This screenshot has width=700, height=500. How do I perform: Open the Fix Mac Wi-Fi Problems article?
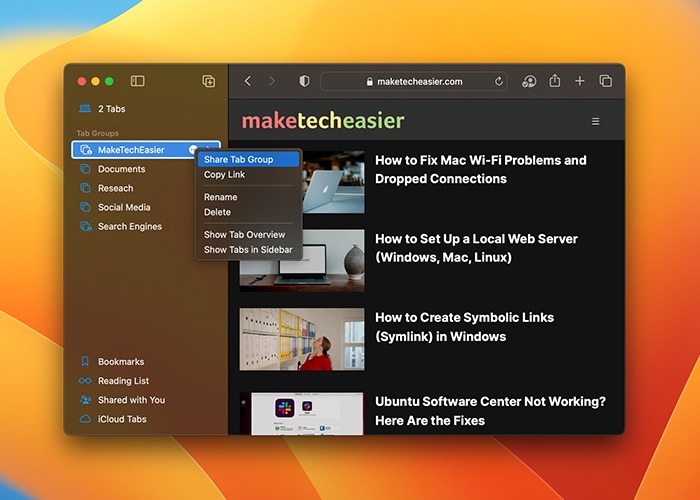pyautogui.click(x=481, y=169)
